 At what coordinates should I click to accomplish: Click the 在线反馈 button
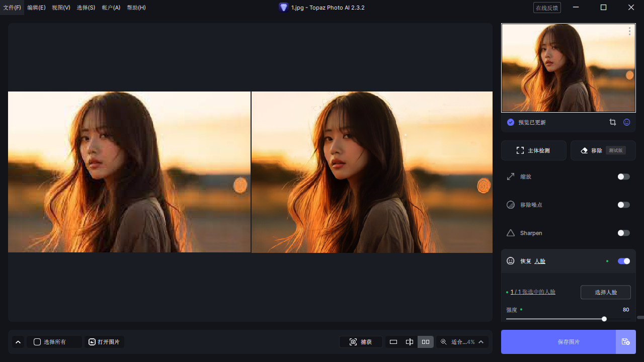coord(547,8)
